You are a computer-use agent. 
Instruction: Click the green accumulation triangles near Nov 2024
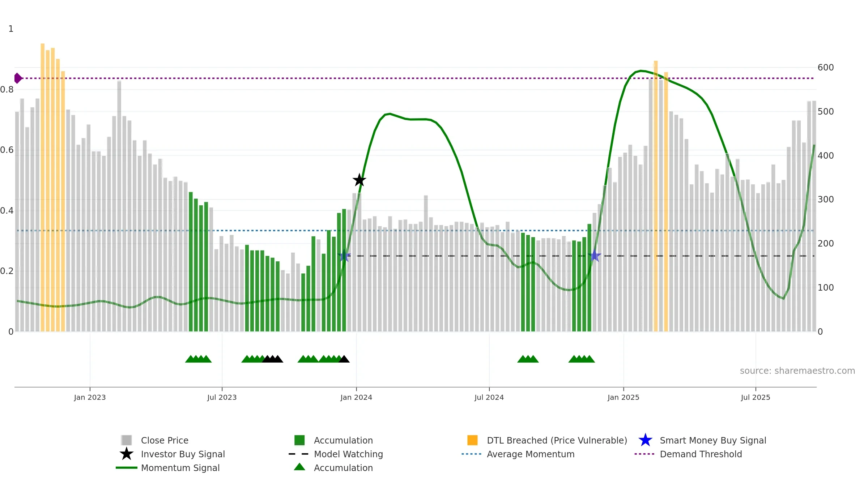point(582,359)
